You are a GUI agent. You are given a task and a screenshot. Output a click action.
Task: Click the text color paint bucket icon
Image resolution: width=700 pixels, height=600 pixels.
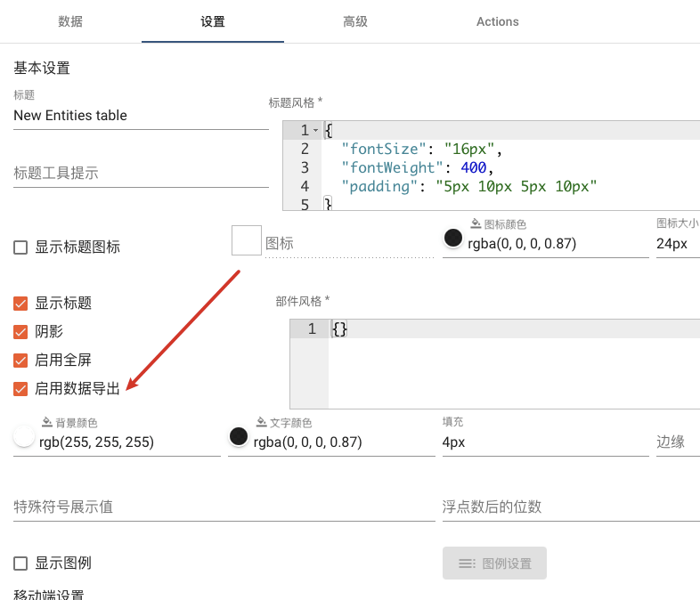tap(261, 422)
